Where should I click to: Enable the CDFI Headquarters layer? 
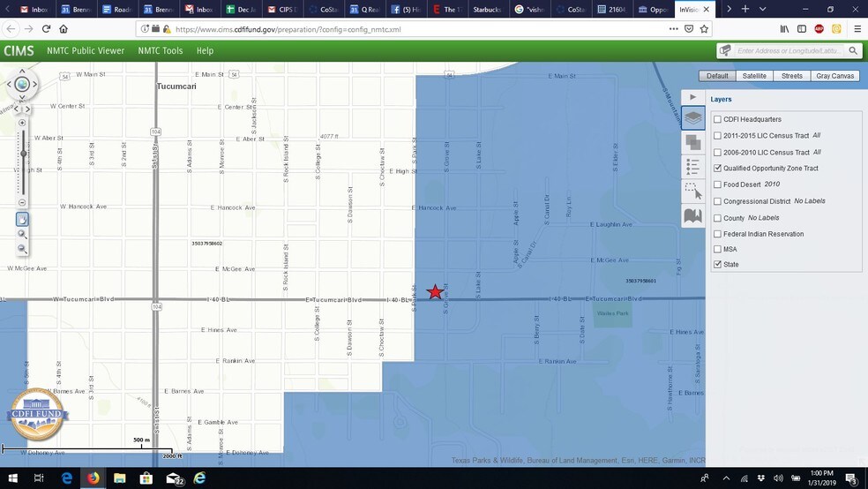pos(717,119)
